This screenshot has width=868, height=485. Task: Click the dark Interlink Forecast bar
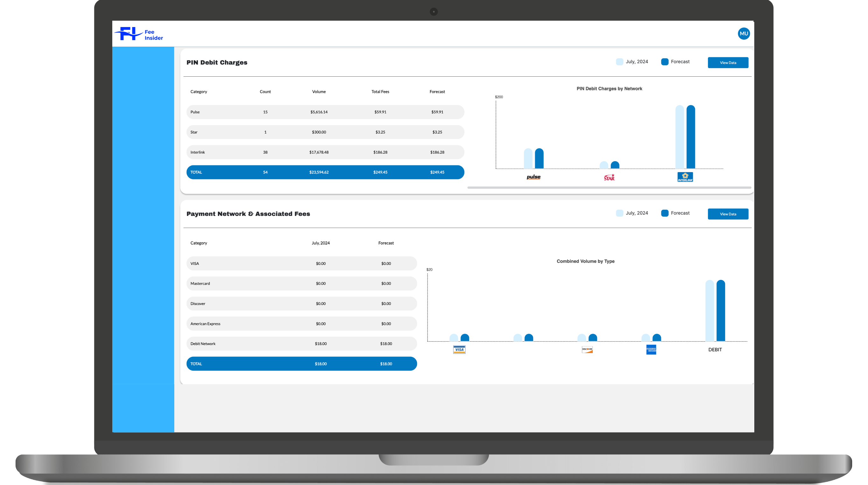(691, 137)
